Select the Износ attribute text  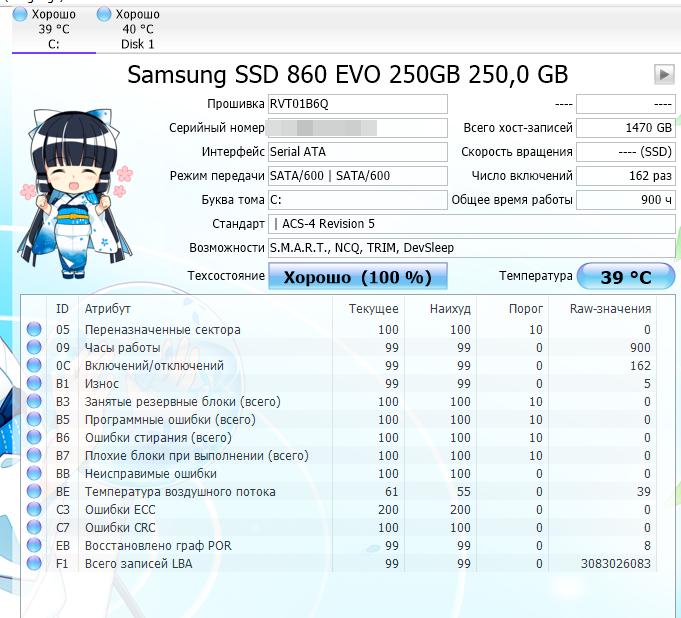(x=102, y=384)
